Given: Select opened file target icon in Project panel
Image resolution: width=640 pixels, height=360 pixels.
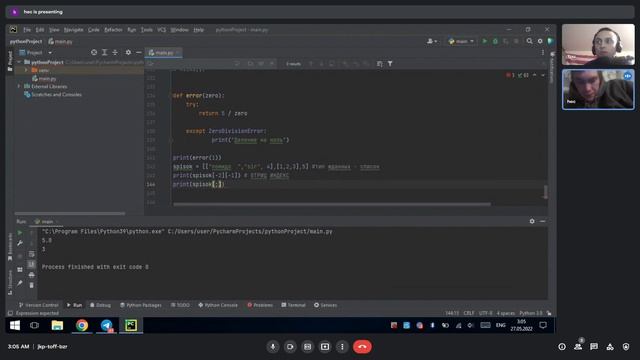Looking at the screenshot, I should point(94,53).
